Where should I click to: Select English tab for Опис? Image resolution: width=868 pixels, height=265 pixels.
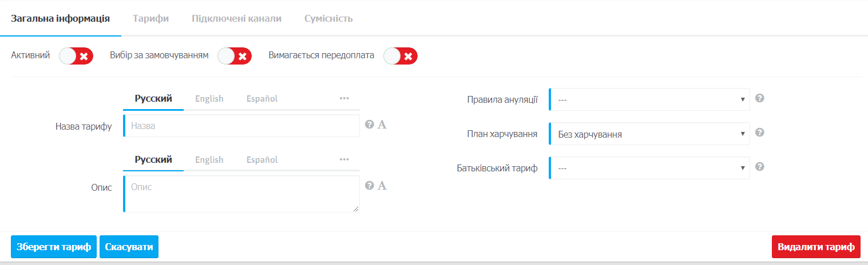click(209, 159)
